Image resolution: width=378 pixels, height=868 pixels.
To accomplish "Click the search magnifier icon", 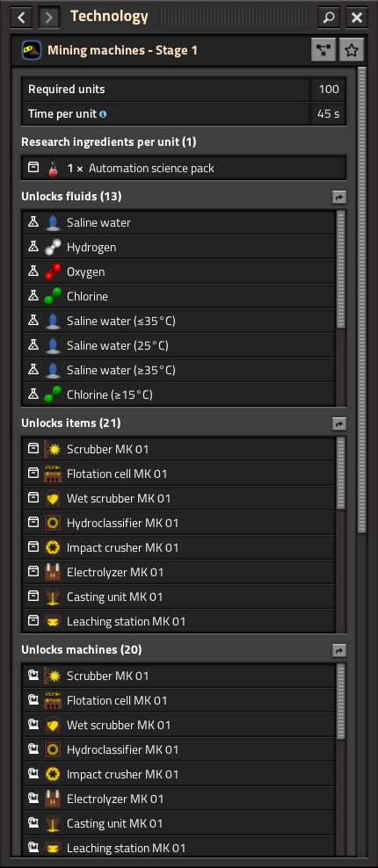I will pos(329,18).
